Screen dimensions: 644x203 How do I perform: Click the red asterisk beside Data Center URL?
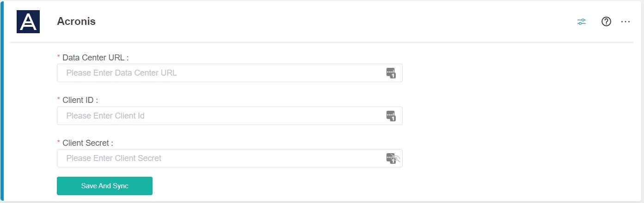pos(59,57)
